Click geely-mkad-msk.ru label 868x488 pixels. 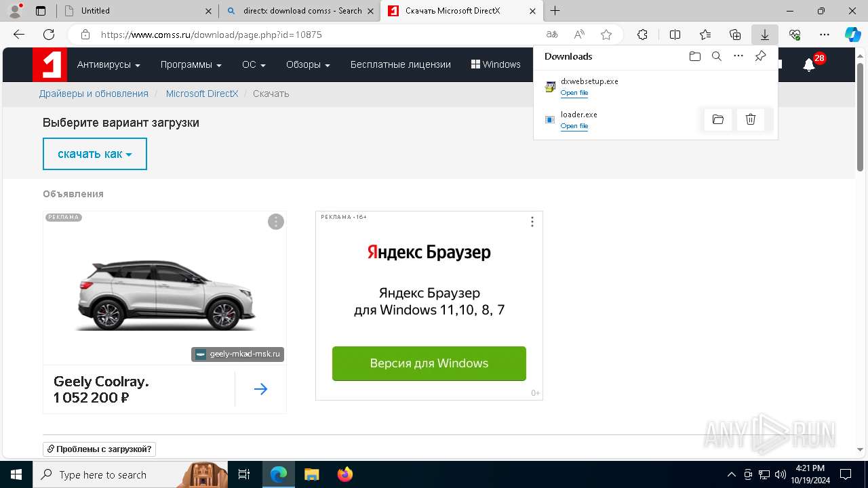tap(238, 354)
